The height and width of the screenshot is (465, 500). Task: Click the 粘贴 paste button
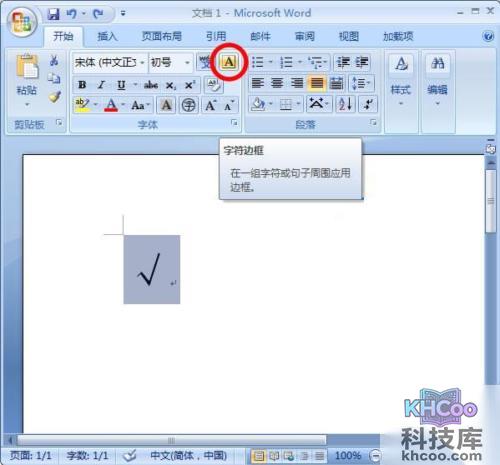pyautogui.click(x=27, y=79)
